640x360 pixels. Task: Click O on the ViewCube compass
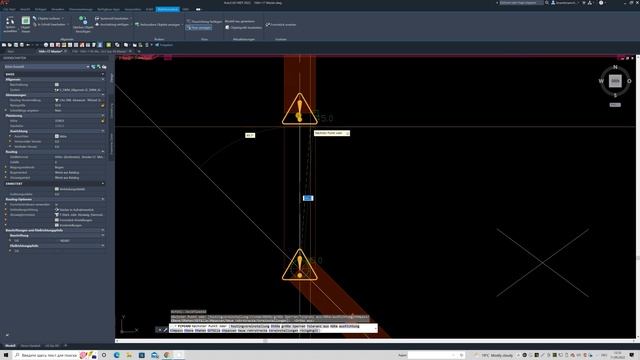pos(629,81)
